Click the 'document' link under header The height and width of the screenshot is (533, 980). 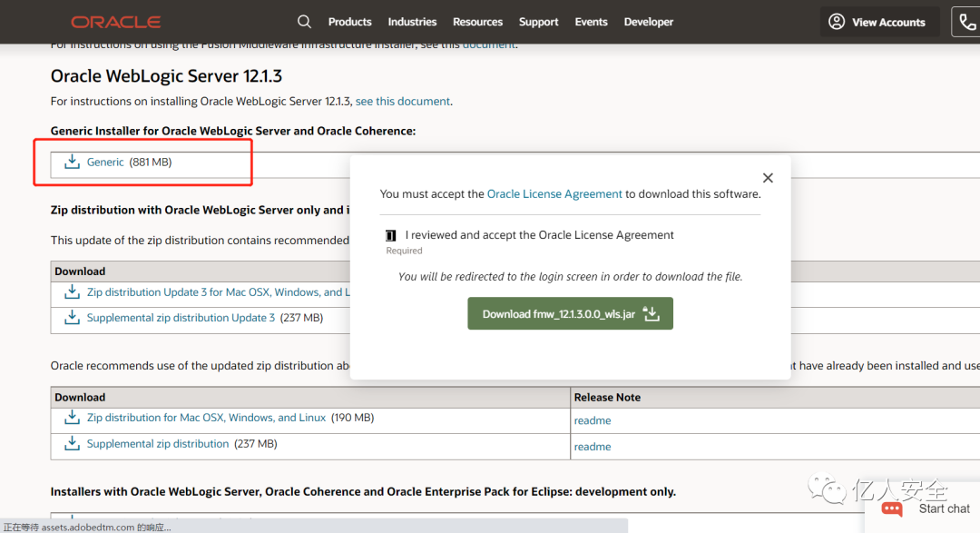click(x=489, y=45)
